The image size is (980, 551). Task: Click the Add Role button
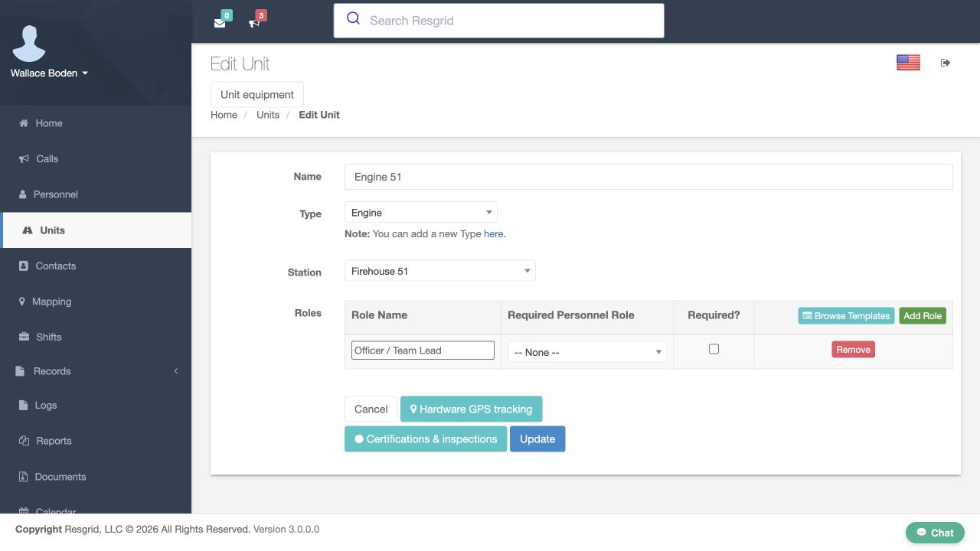(923, 316)
